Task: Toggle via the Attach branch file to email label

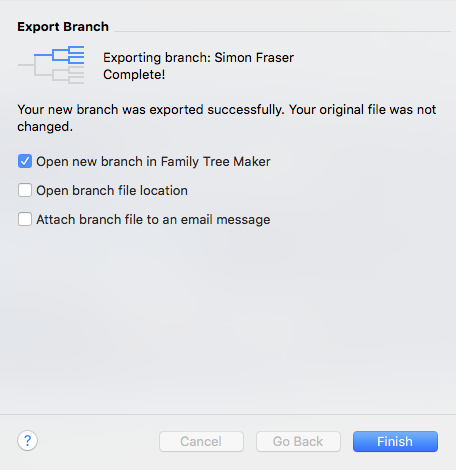Action: 153,220
